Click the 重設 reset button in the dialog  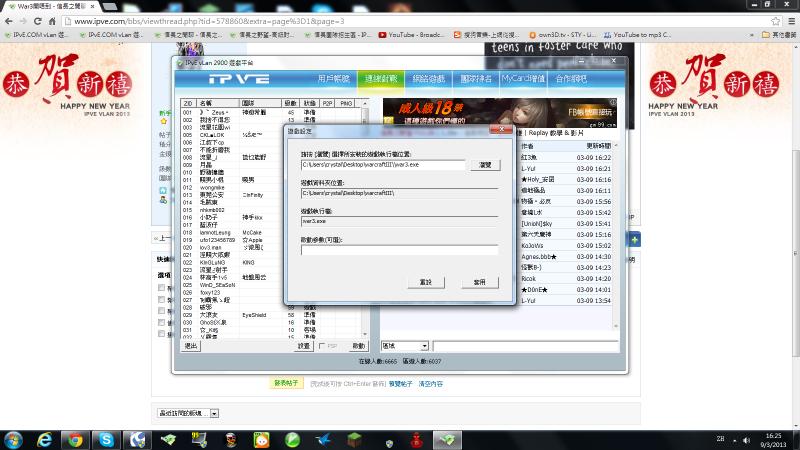point(426,283)
